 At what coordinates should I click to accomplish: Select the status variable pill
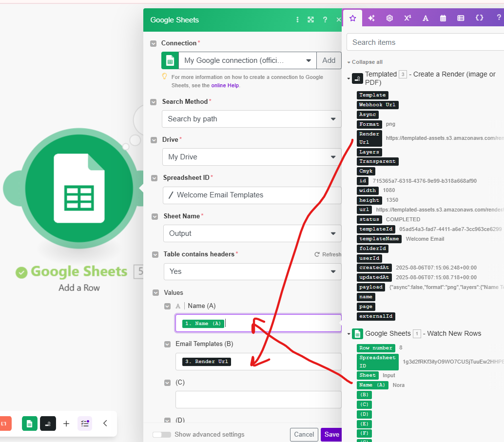[369, 220]
